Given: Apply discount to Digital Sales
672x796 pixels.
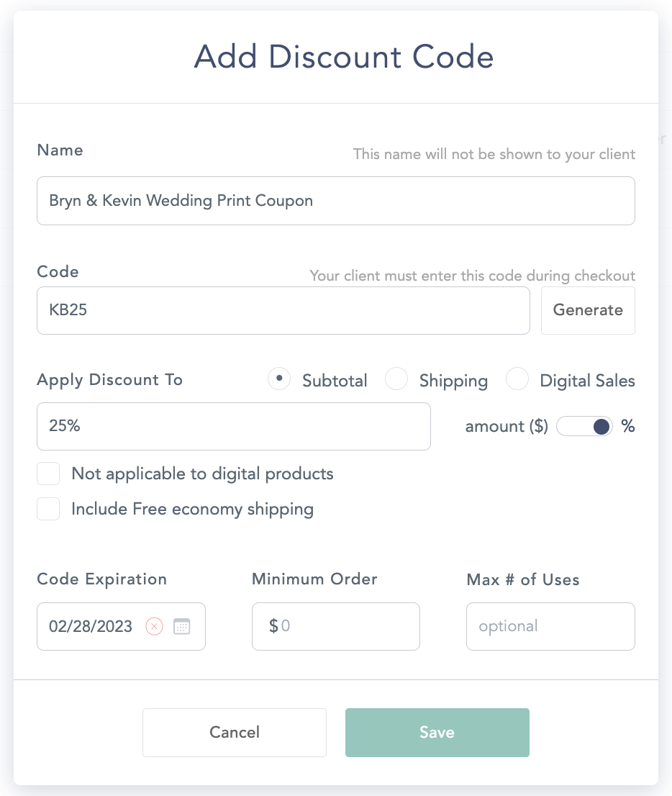Looking at the screenshot, I should 517,379.
